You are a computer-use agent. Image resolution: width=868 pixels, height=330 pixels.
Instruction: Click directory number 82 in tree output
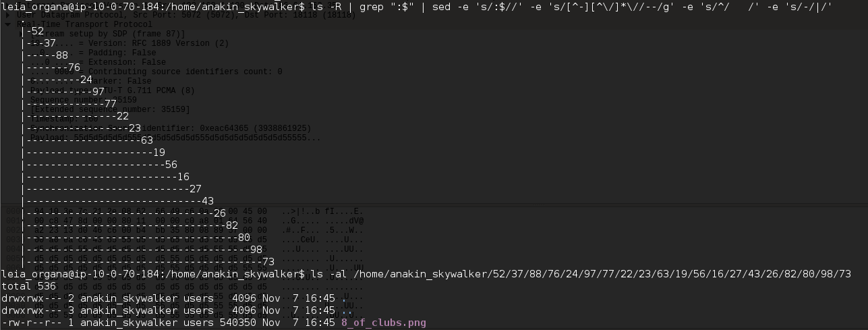(x=233, y=225)
